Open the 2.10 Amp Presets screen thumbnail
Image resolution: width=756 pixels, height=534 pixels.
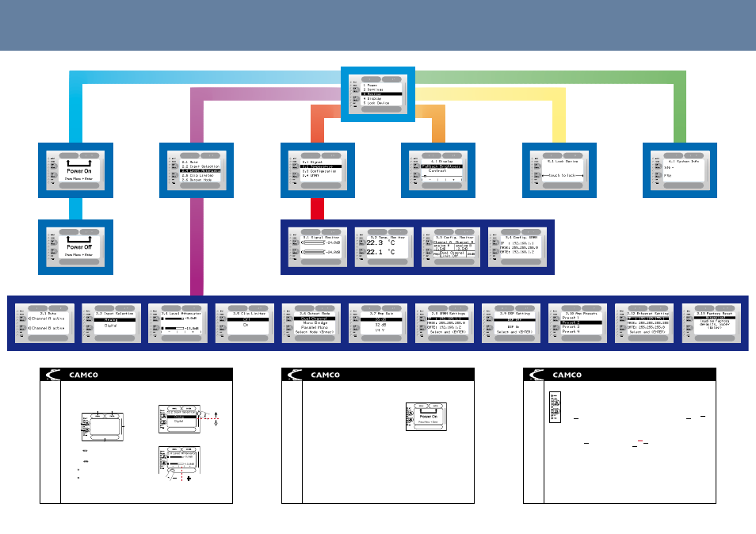578,323
